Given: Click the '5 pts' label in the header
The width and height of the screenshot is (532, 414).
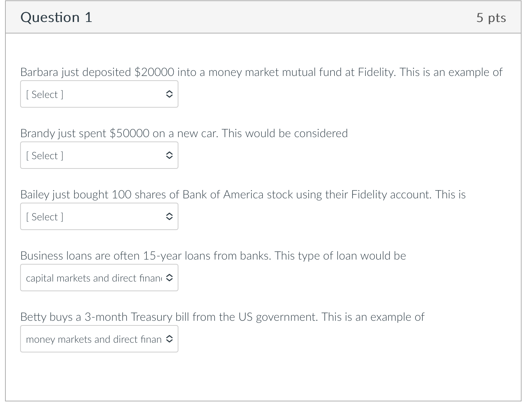Looking at the screenshot, I should pos(491,17).
